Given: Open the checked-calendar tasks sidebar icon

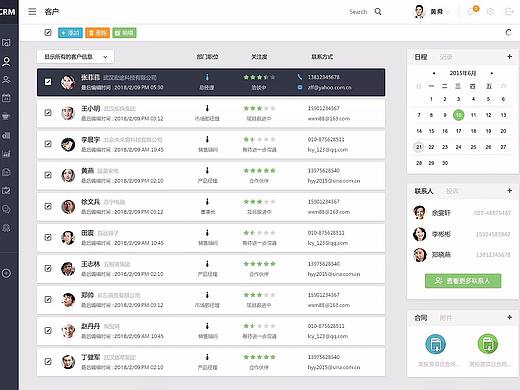Looking at the screenshot, I should pos(6,190).
